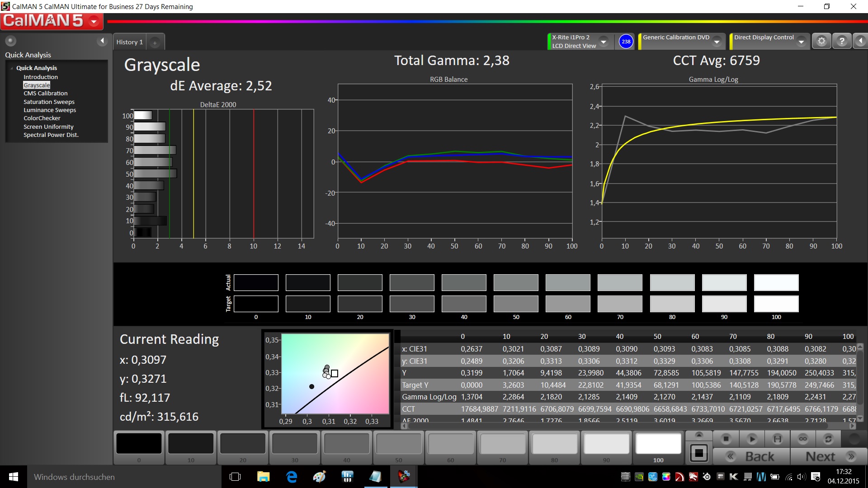Viewport: 868px width, 488px height.
Task: Add a new history tab with plus
Action: 155,43
